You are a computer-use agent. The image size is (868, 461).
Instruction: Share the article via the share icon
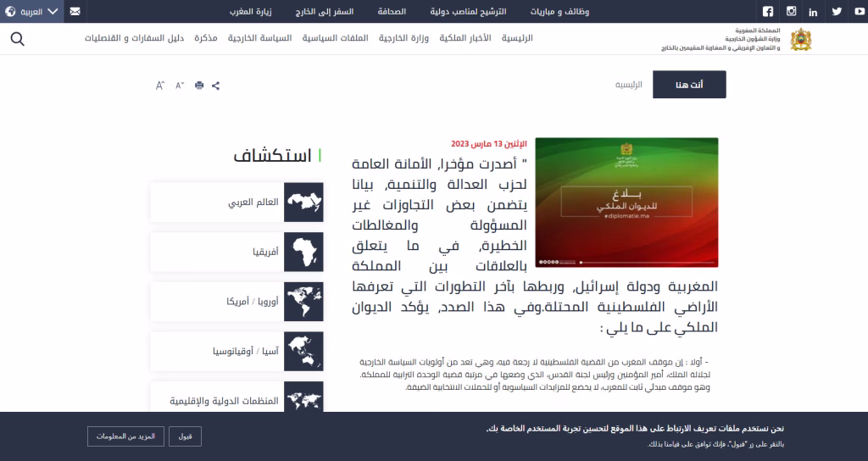(x=216, y=86)
